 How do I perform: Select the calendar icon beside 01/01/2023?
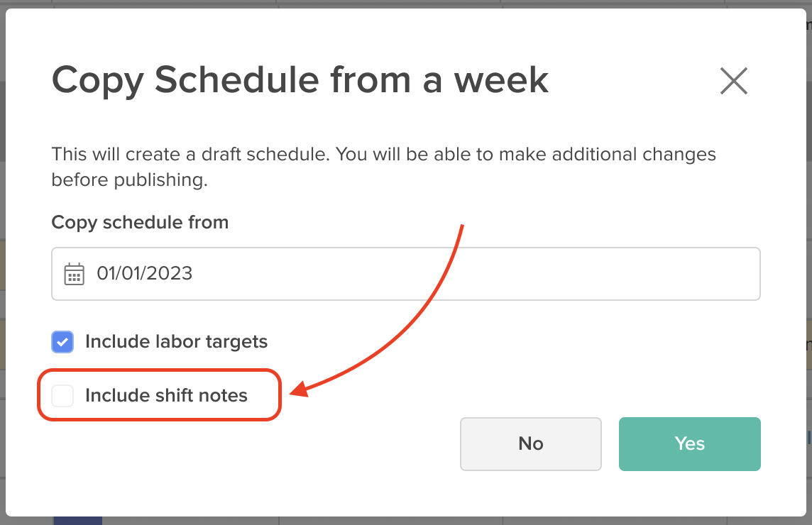74,273
